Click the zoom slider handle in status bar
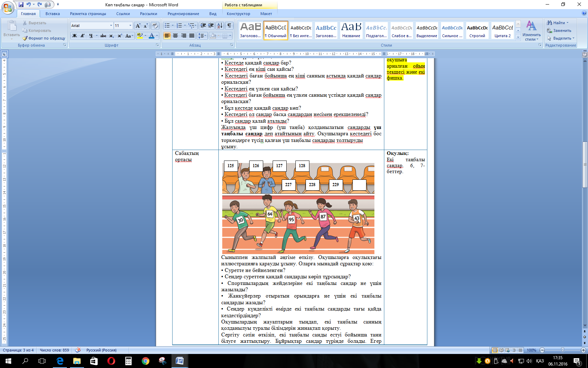 (562, 350)
